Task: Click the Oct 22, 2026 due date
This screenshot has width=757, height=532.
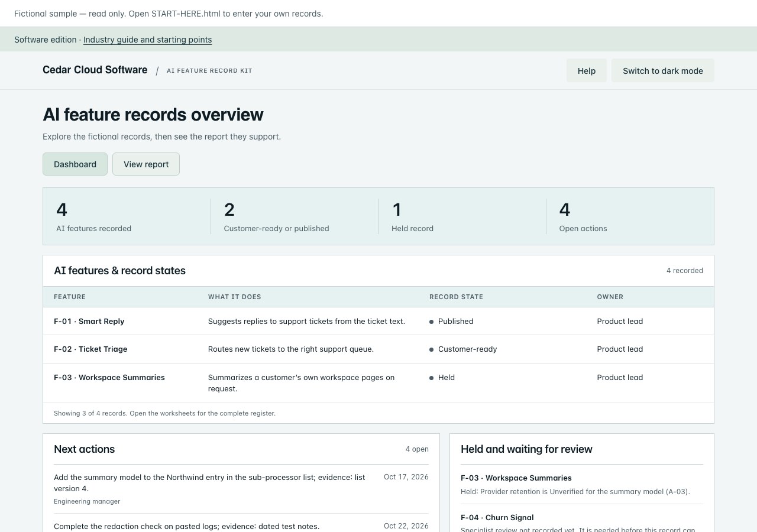Action: click(406, 526)
